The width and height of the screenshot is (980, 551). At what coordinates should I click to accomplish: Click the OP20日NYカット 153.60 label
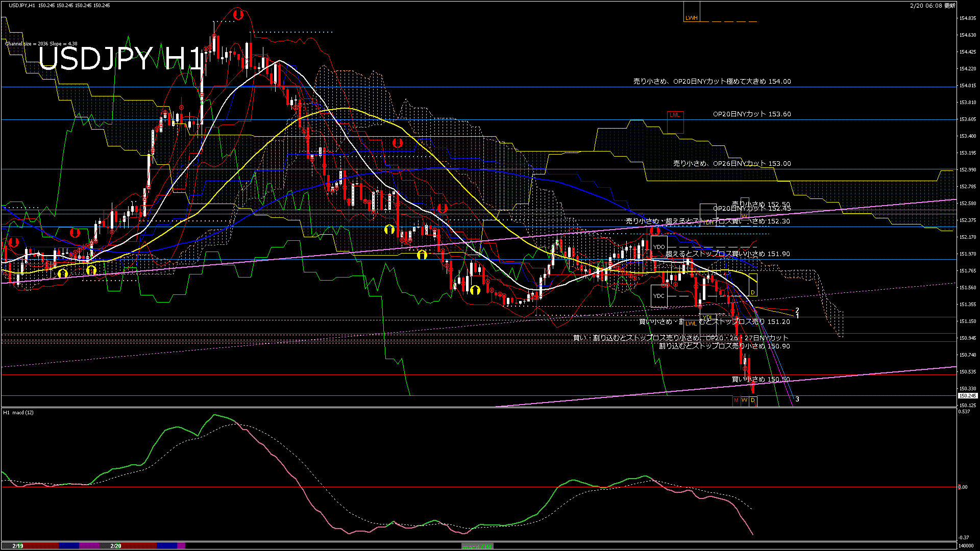point(752,114)
